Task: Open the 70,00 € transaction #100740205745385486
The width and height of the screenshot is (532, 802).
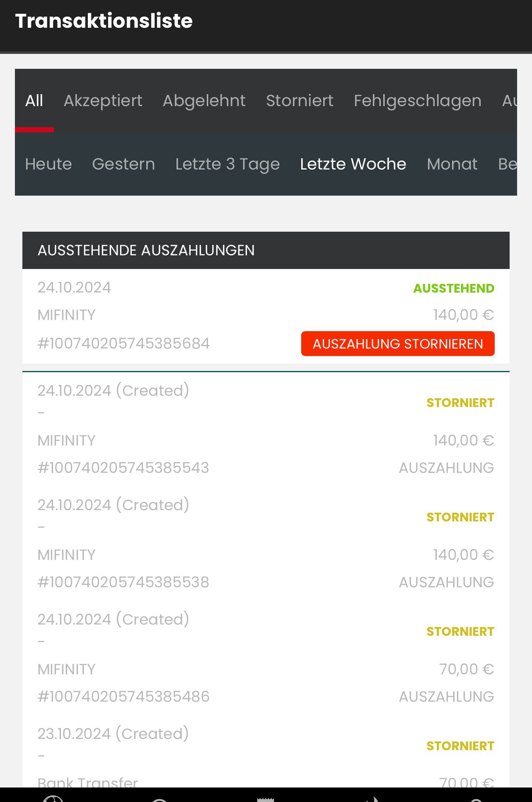Action: (x=123, y=697)
